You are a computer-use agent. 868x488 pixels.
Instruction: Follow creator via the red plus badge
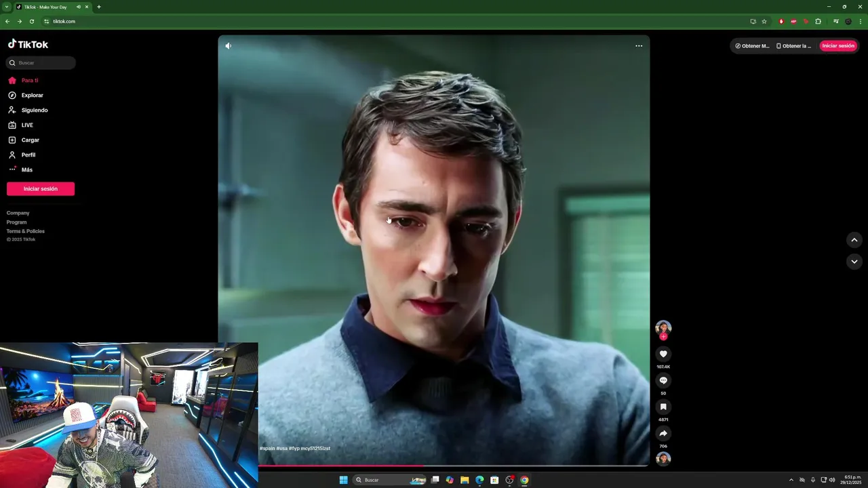pyautogui.click(x=663, y=336)
